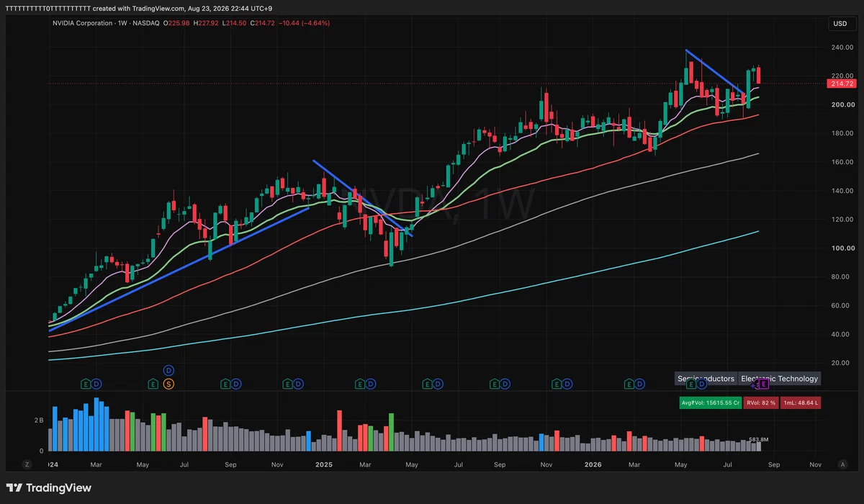Click the 2026 year label on time axis
Image resolution: width=864 pixels, height=504 pixels.
[x=591, y=465]
